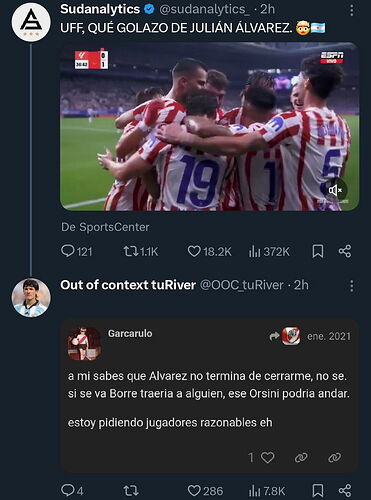The width and height of the screenshot is (371, 500).
Task: View 7.8K views analytics on reply
Action: 267,491
